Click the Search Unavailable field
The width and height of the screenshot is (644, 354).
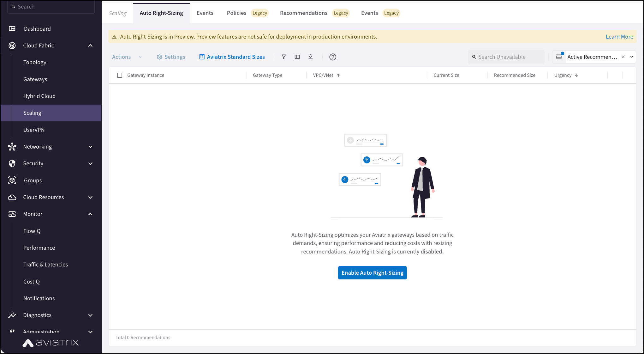click(506, 57)
